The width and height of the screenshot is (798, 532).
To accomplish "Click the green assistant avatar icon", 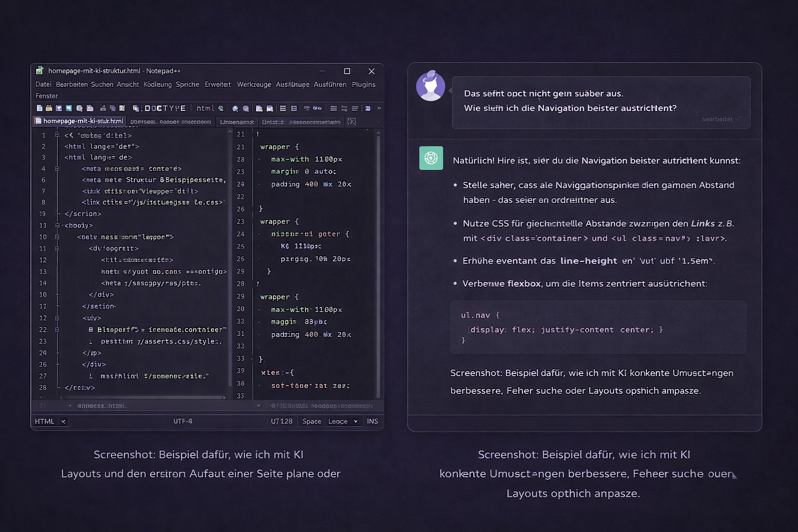I will (x=431, y=158).
